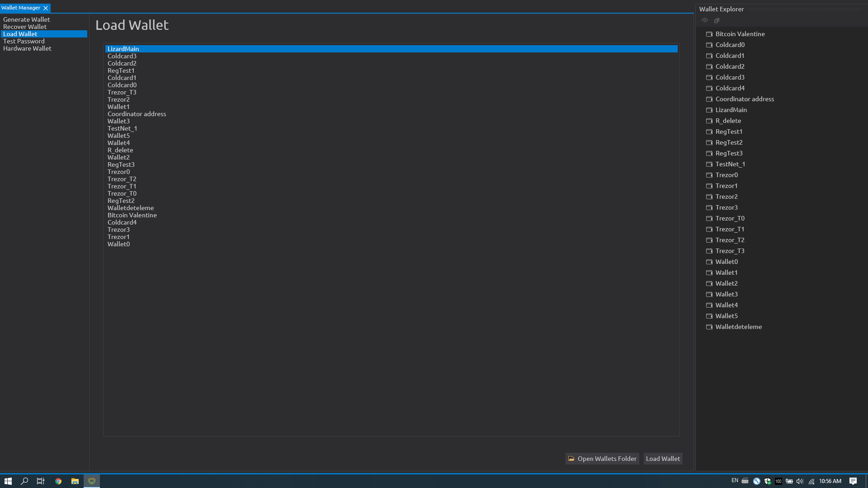Toggle the eye visibility icon in Wallet Explorer
868x488 pixels.
704,20
